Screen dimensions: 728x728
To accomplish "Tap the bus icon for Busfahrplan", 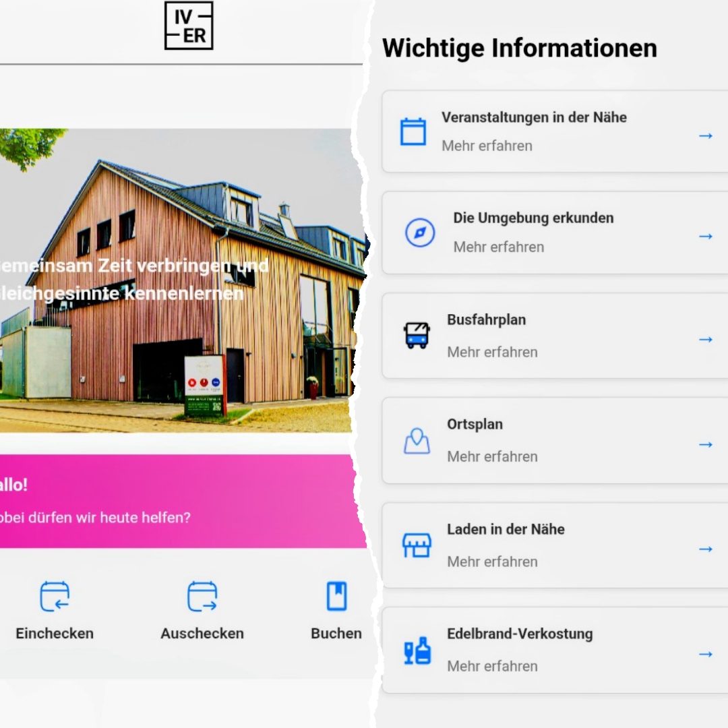I will pyautogui.click(x=417, y=335).
